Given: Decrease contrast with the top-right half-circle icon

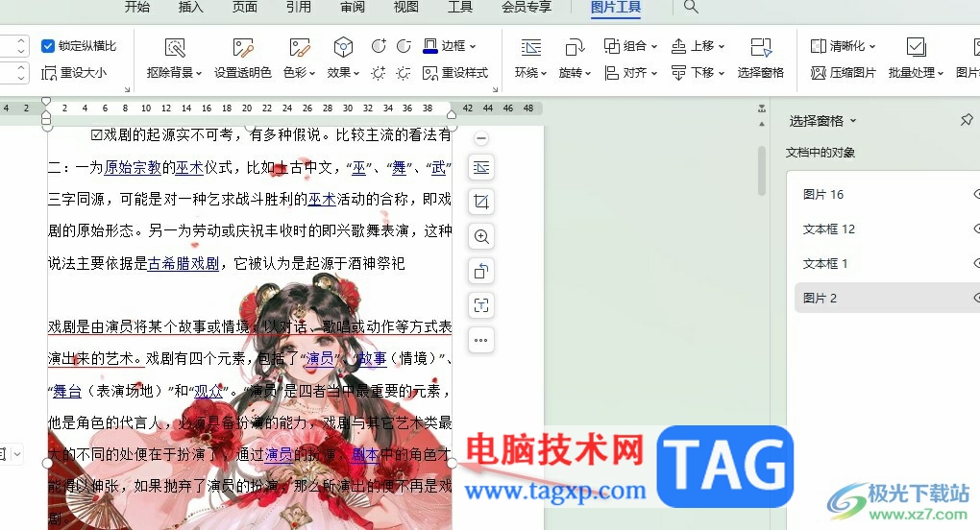Looking at the screenshot, I should (x=404, y=46).
